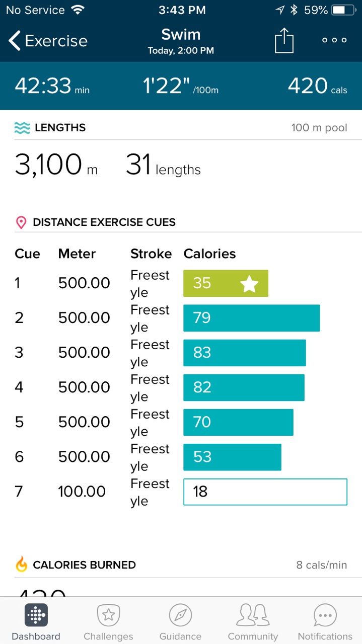Select the 79 calories bar for cue 2

pyautogui.click(x=251, y=318)
